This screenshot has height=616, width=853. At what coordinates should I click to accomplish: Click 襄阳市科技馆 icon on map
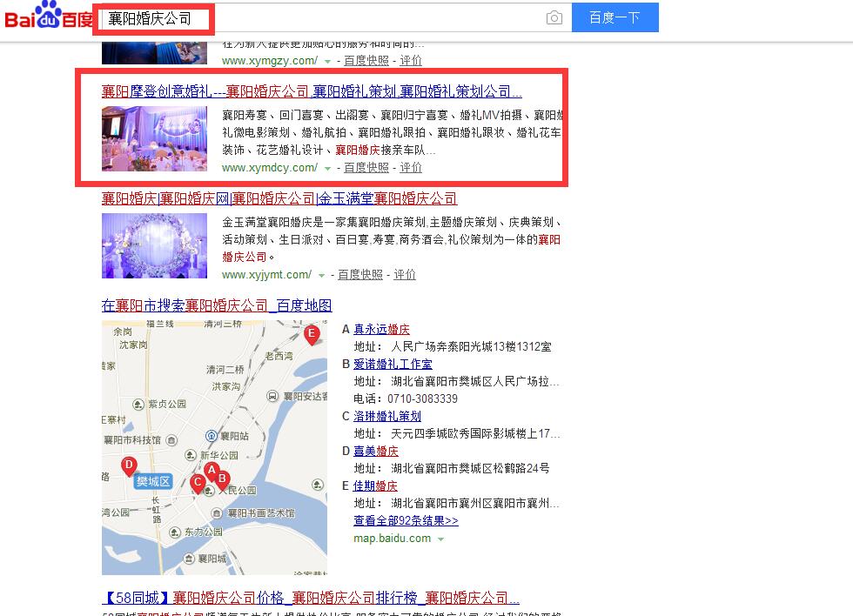tap(171, 440)
